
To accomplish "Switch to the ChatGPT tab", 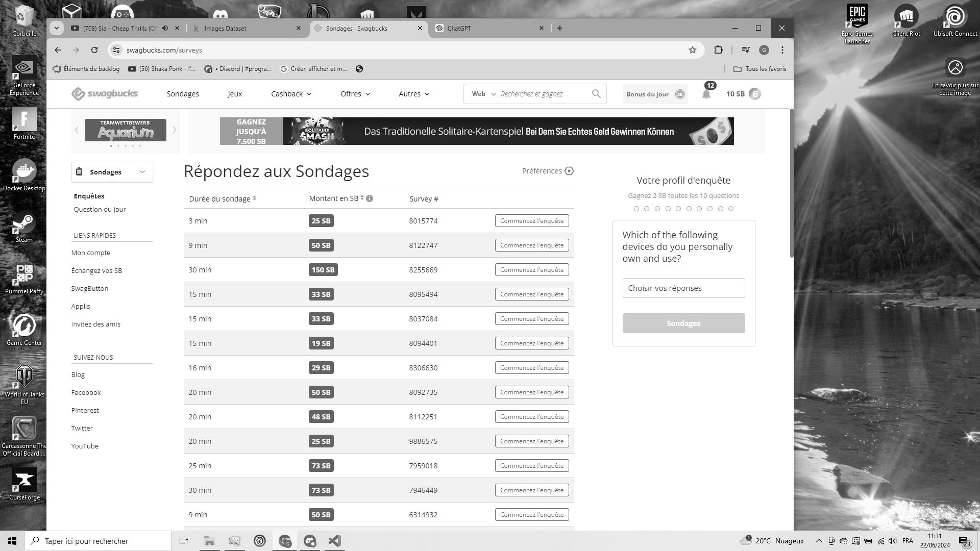I will (490, 28).
